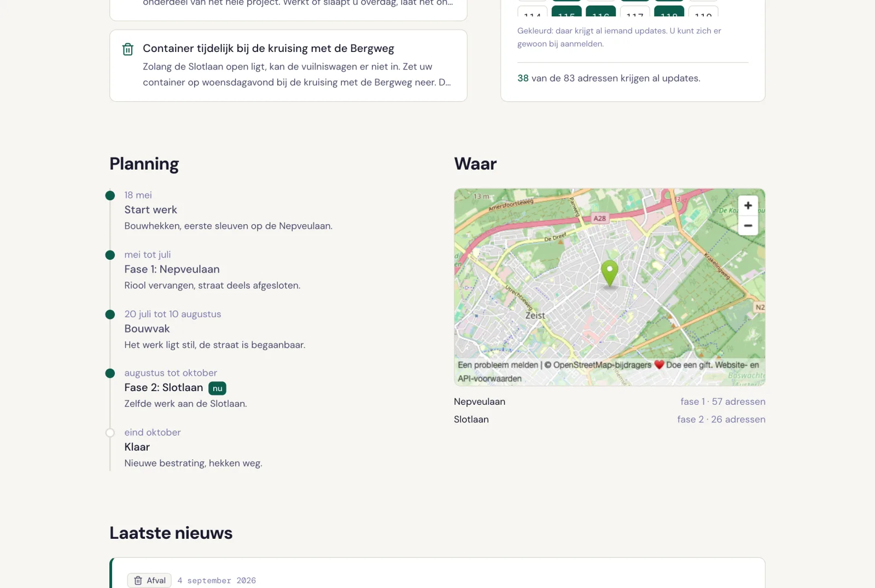Click 'Nieuwe bestrating, hekken weg.' description
Screen dimensions: 875x588
[193, 463]
